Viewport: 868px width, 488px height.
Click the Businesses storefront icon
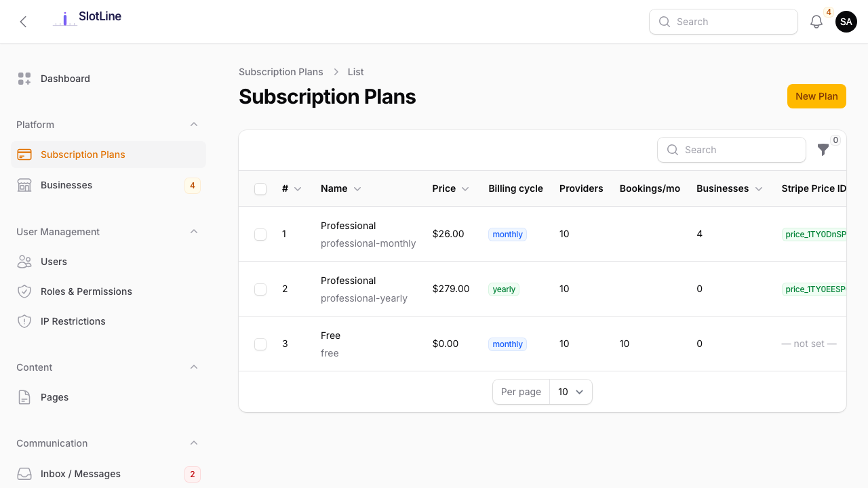(x=24, y=185)
